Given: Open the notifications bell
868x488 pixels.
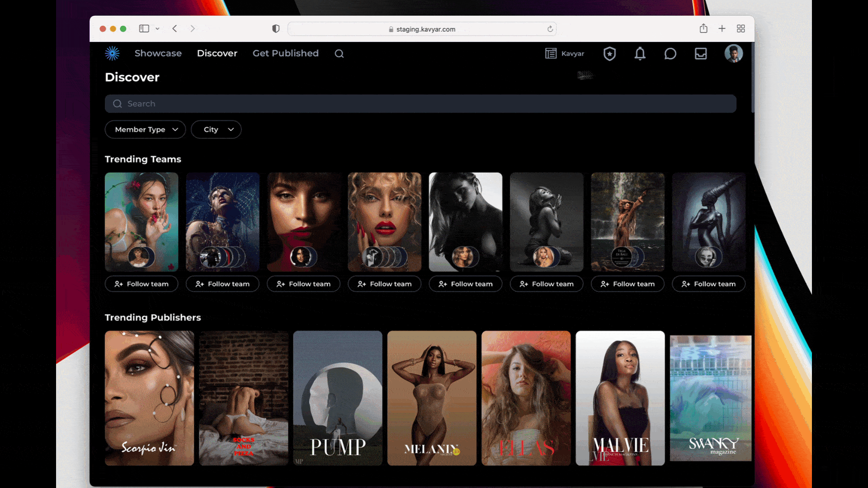Looking at the screenshot, I should click(x=640, y=54).
